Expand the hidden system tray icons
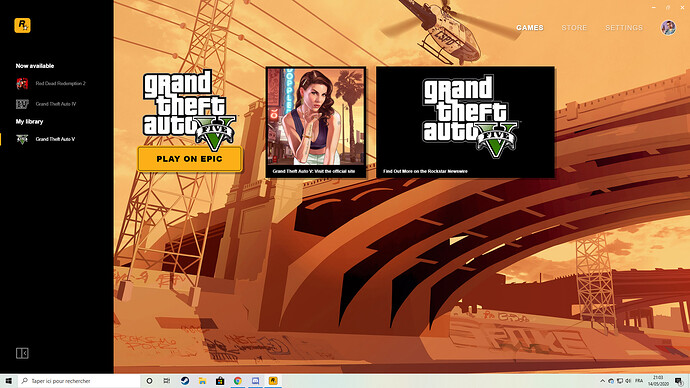This screenshot has height=388, width=690. tap(602, 381)
